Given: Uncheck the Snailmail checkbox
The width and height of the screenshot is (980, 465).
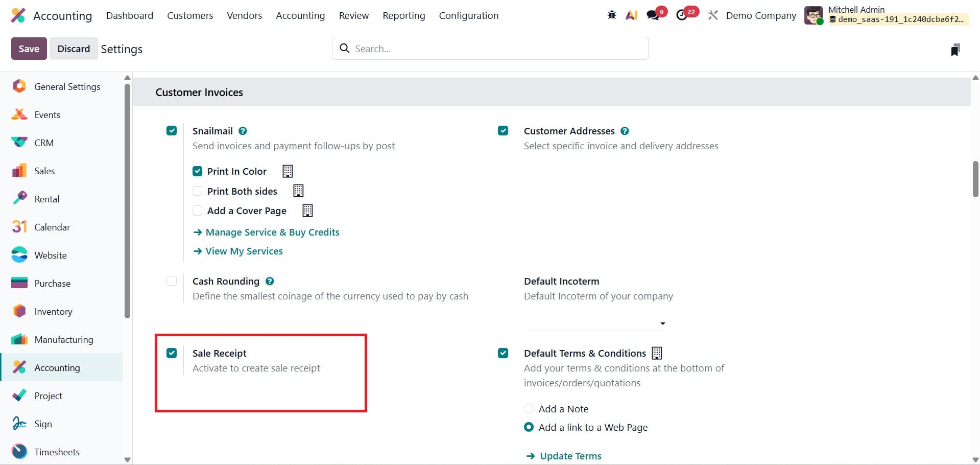Looking at the screenshot, I should click(172, 131).
